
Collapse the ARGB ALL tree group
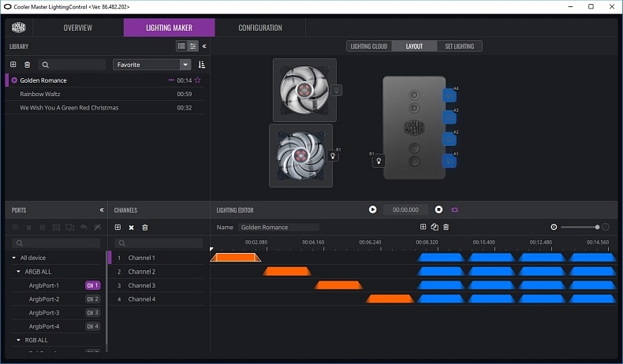(18, 271)
